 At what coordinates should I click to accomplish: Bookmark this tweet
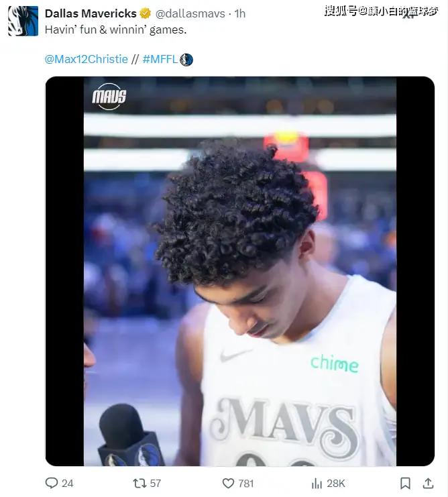405,483
